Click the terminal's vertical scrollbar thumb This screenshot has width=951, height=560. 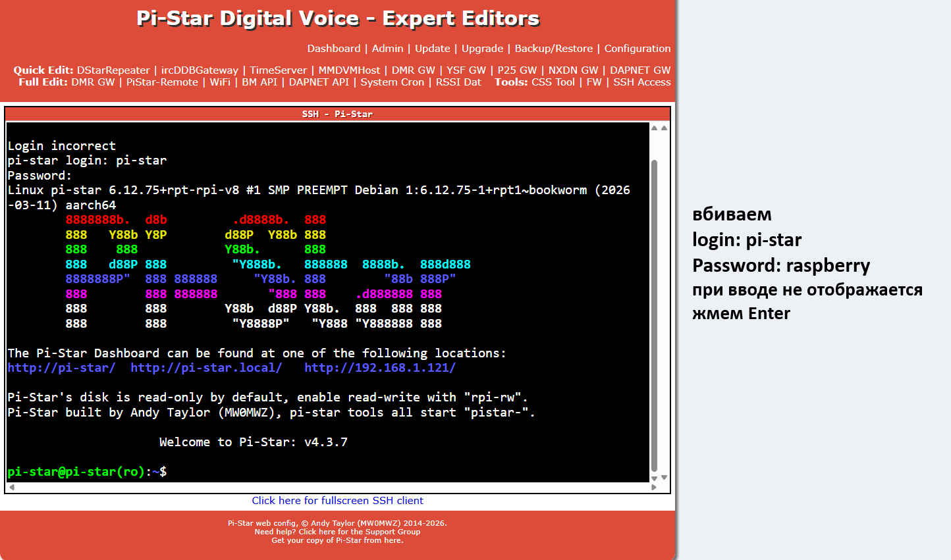(x=654, y=316)
